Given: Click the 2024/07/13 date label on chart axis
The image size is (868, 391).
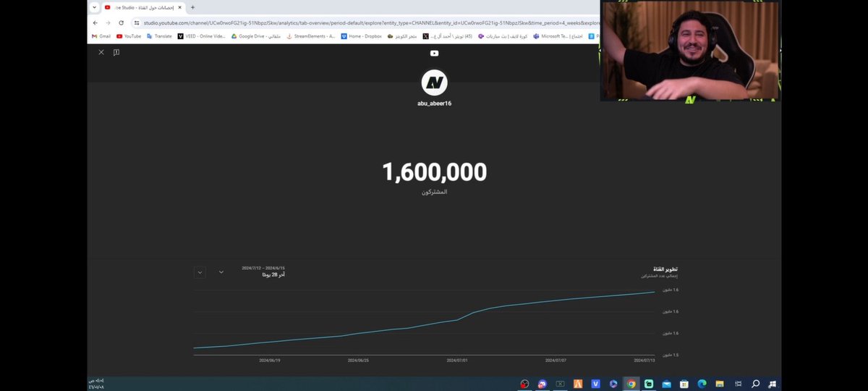Looking at the screenshot, I should tap(644, 360).
